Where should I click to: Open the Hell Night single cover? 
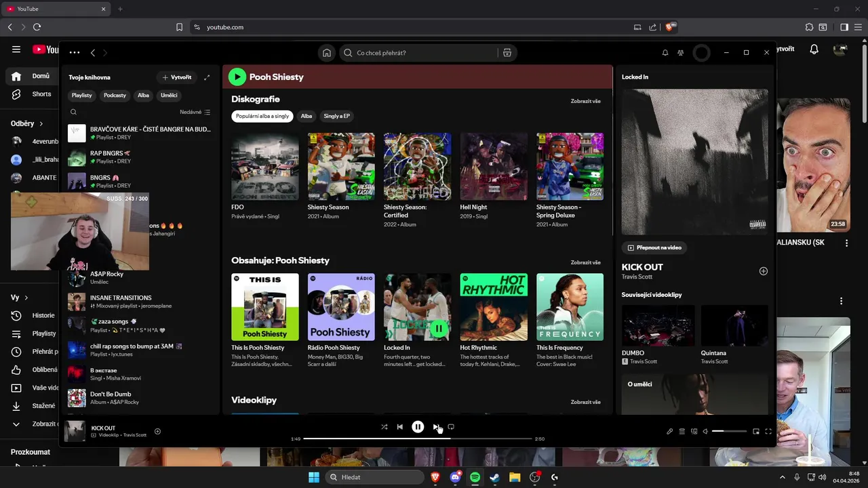[x=494, y=166]
